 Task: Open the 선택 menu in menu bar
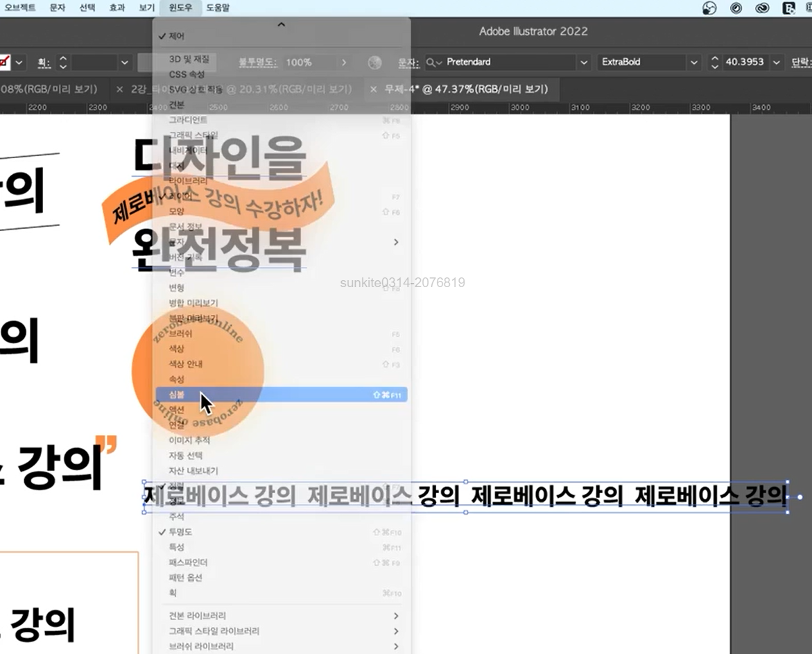[87, 8]
